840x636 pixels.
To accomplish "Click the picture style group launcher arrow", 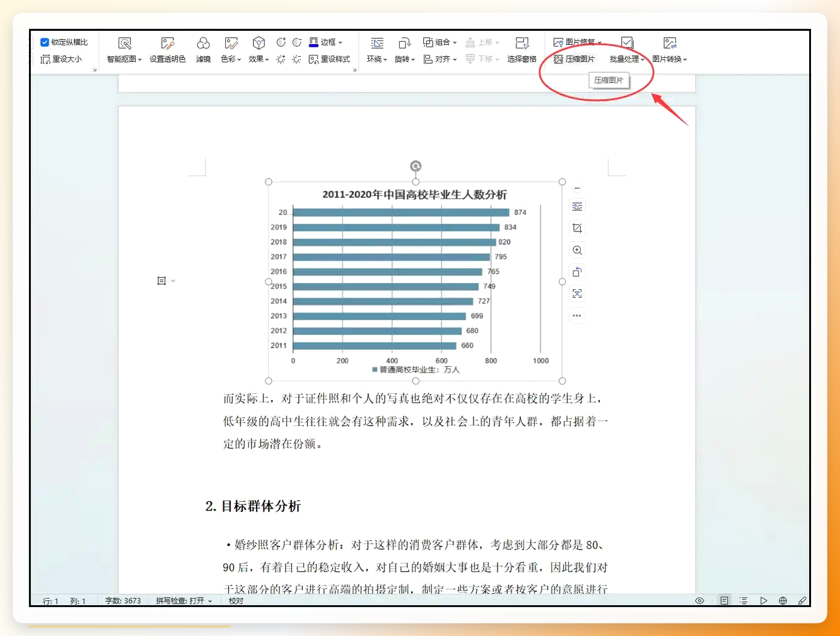I will [354, 69].
